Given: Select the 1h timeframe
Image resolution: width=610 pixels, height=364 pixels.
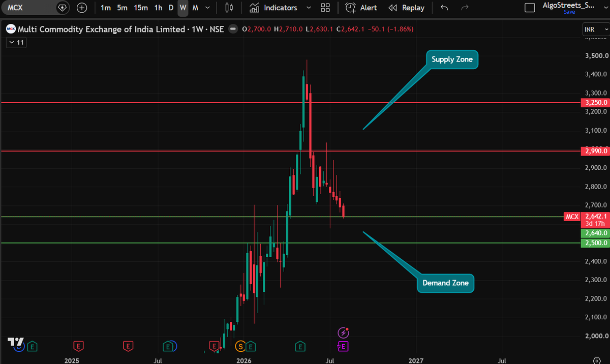Looking at the screenshot, I should click(159, 8).
